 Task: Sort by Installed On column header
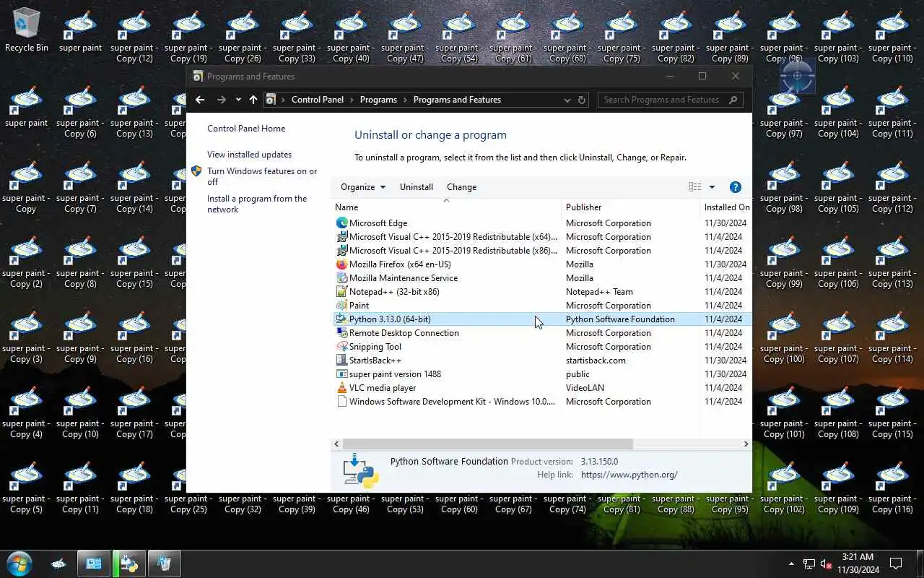[726, 207]
